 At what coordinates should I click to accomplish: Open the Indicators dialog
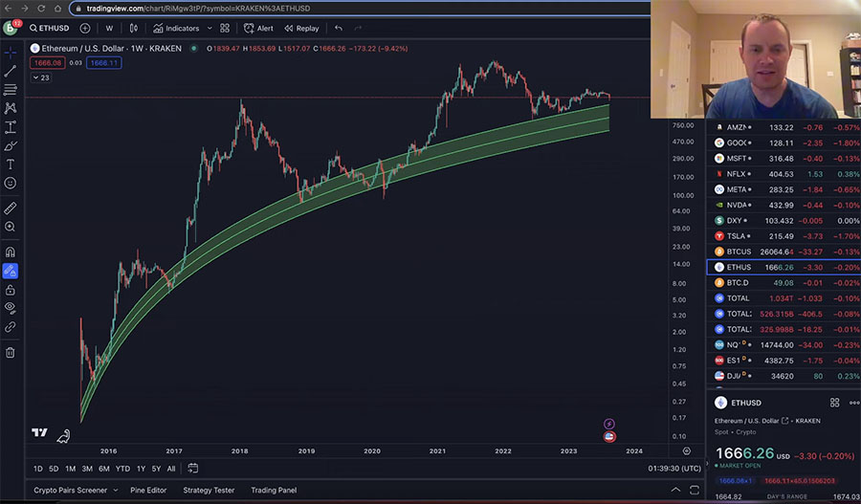click(176, 28)
